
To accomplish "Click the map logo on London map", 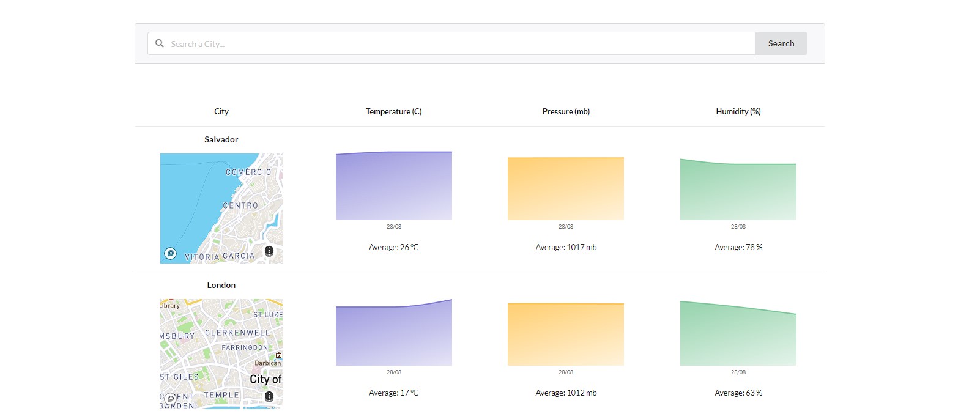I will (x=171, y=399).
